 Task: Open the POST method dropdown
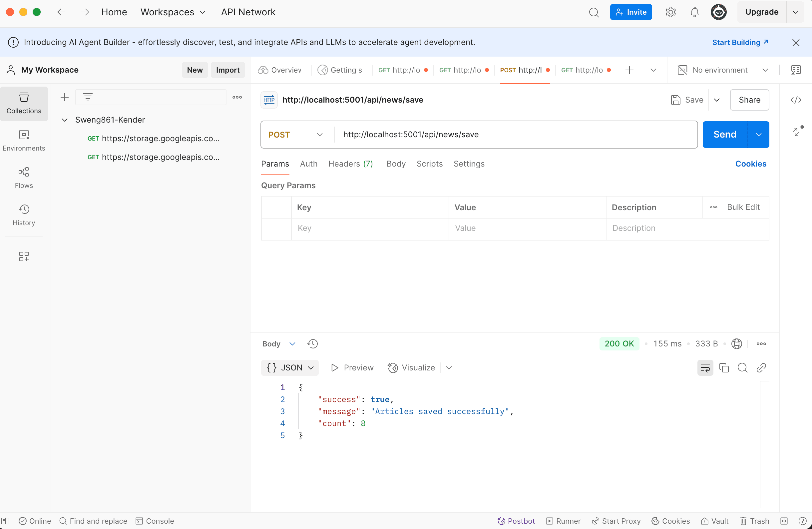[295, 135]
